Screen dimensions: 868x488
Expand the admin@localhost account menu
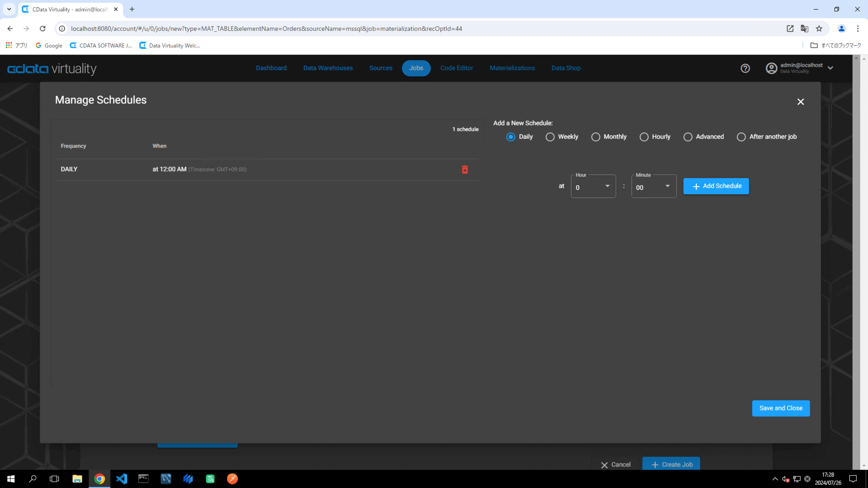point(830,68)
